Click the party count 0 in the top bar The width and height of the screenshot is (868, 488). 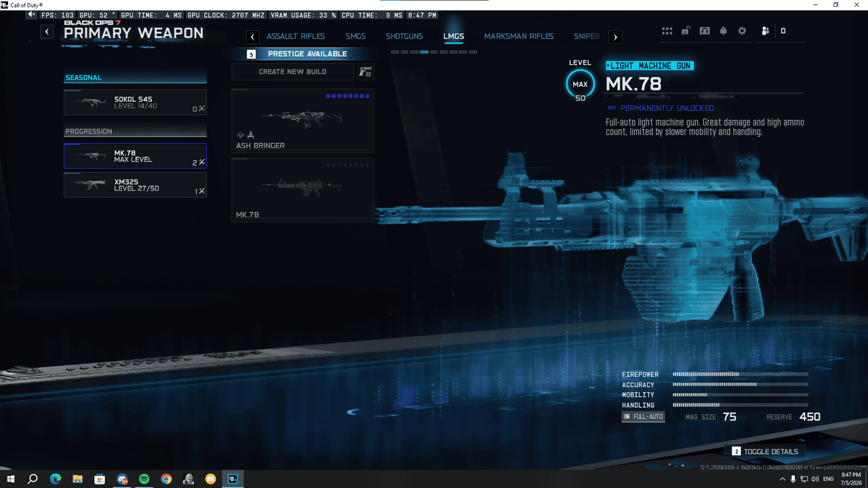[783, 30]
